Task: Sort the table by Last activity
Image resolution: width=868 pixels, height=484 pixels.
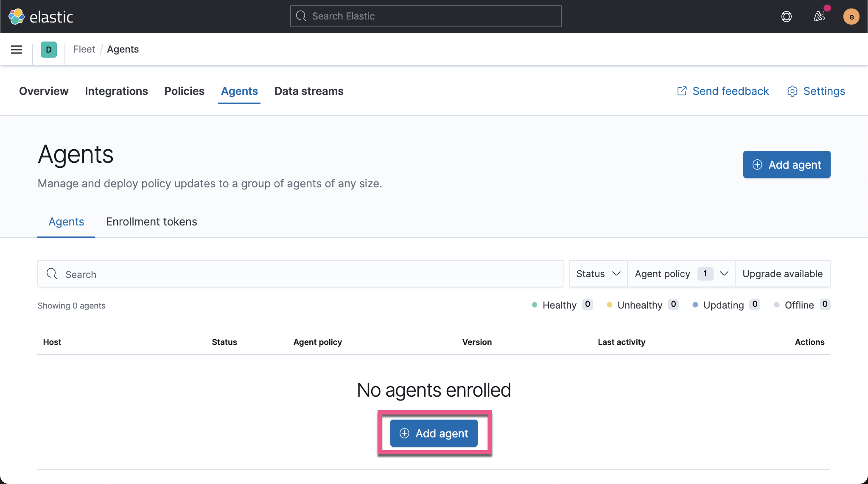Action: [x=621, y=342]
